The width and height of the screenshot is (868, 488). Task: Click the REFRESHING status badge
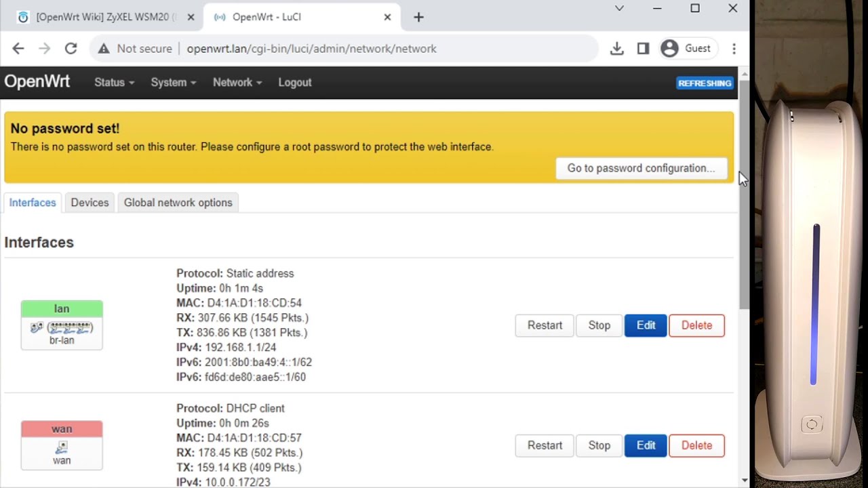[x=705, y=83]
